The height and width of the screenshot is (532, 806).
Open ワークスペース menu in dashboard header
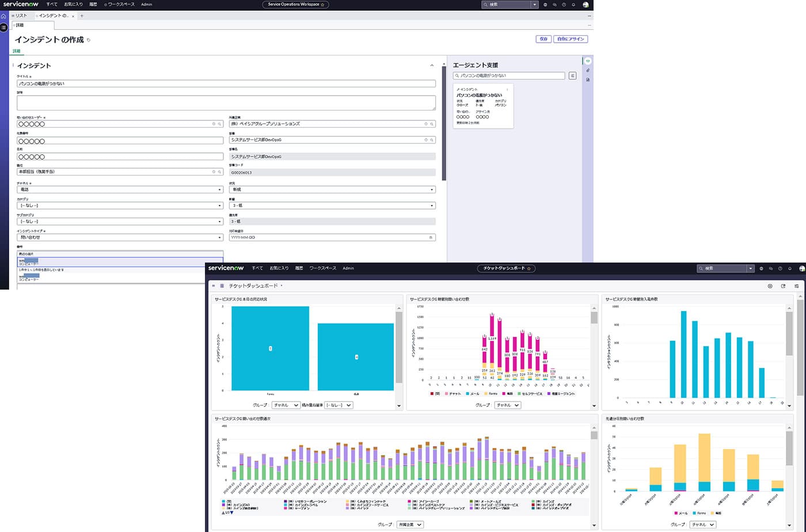tap(322, 268)
